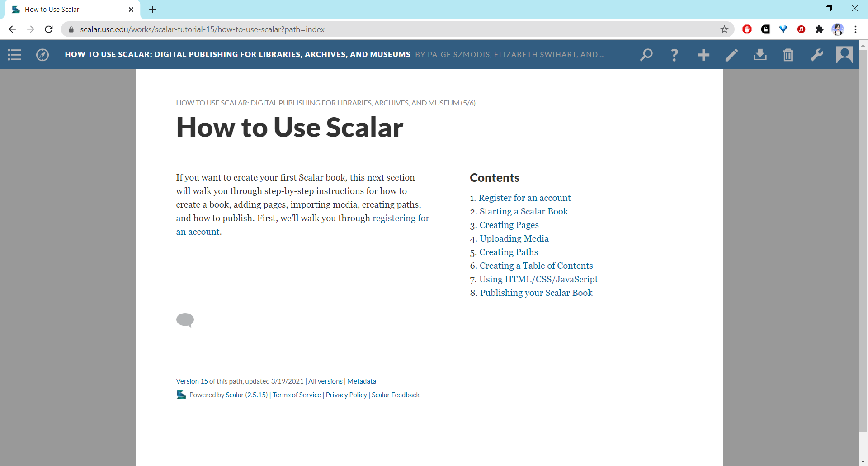This screenshot has width=868, height=466.
Task: Bookmark this page with the star icon
Action: click(724, 29)
